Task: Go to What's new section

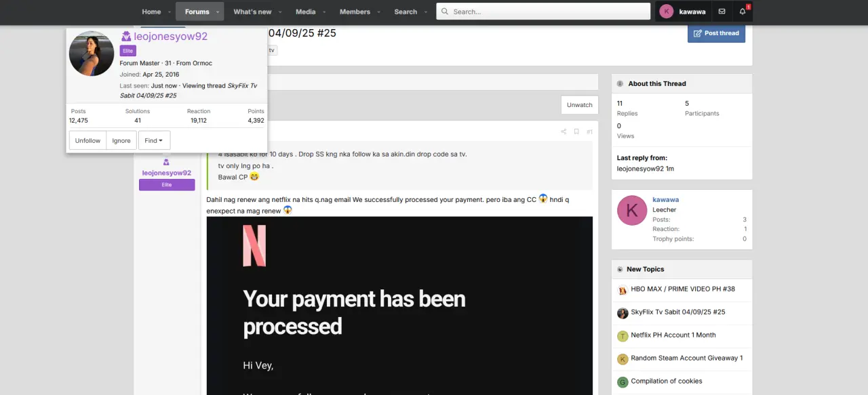Action: (x=252, y=12)
